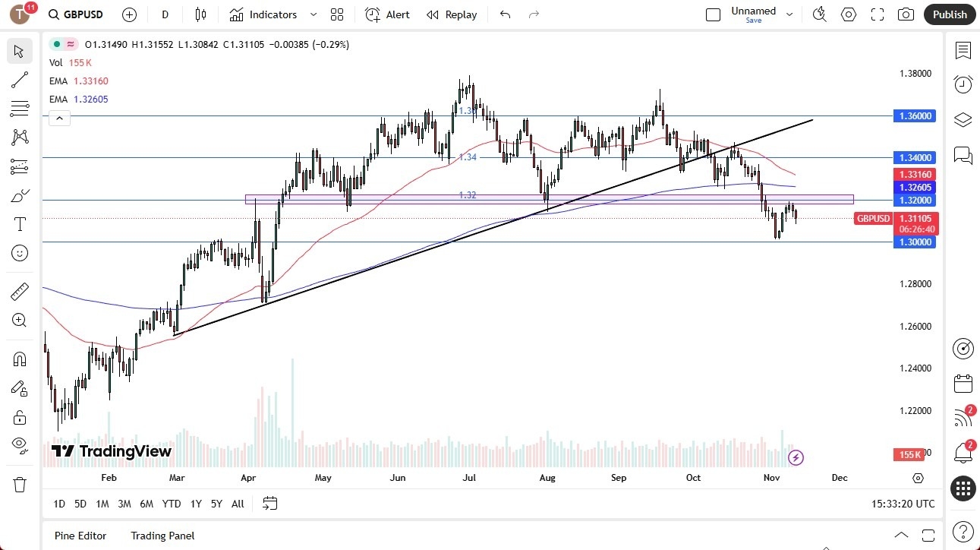Activate the Zoom In tool
The width and height of the screenshot is (980, 550).
(x=20, y=320)
